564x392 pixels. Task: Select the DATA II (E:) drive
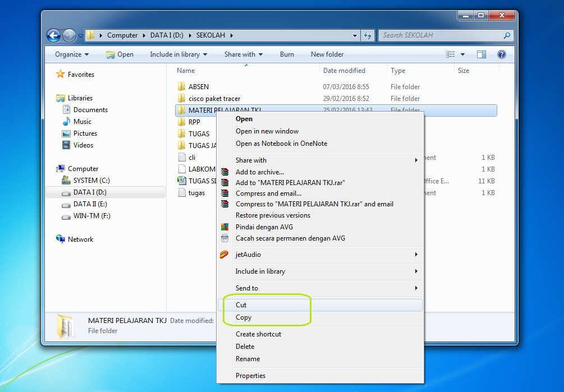(x=85, y=204)
